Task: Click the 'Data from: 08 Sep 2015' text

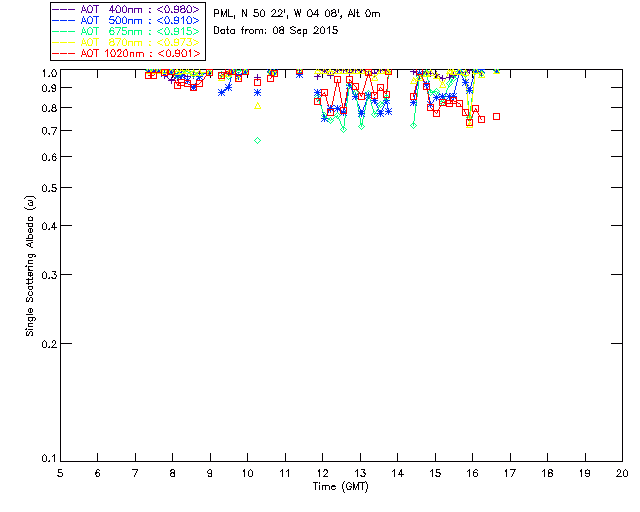Action: 276,31
